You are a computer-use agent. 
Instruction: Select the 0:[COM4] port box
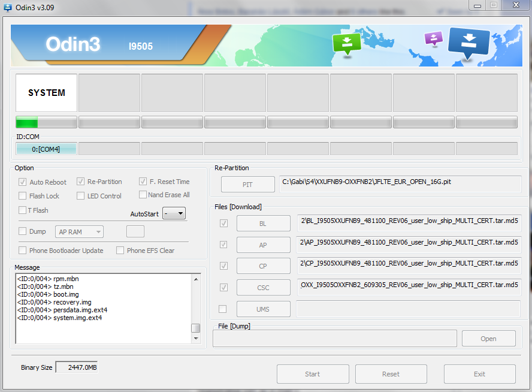pyautogui.click(x=46, y=149)
